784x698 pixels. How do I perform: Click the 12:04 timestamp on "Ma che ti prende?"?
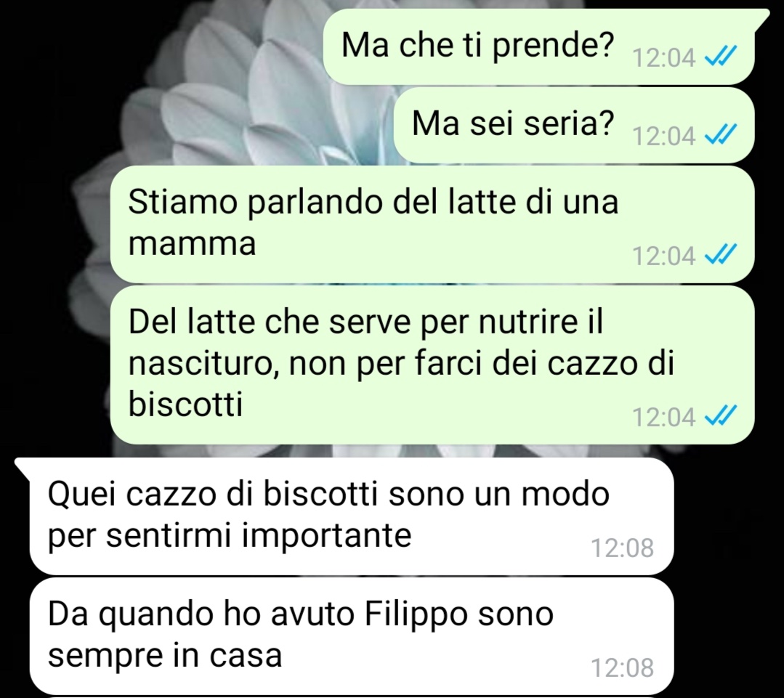664,57
